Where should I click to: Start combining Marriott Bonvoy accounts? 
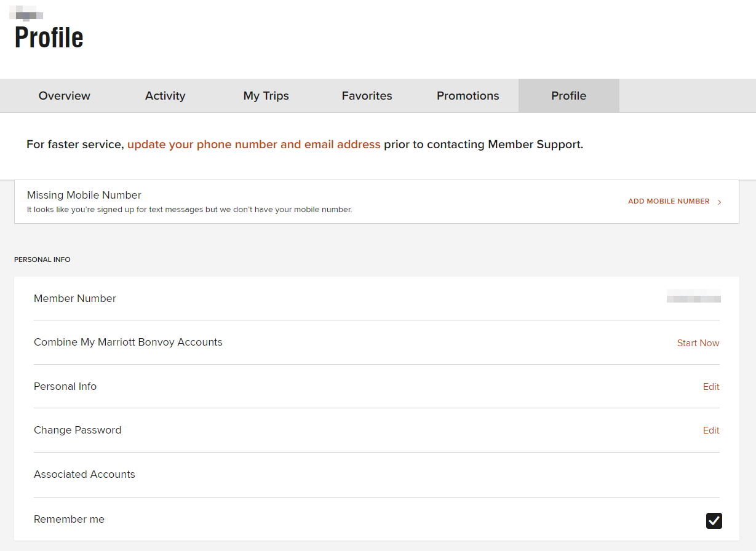coord(698,343)
